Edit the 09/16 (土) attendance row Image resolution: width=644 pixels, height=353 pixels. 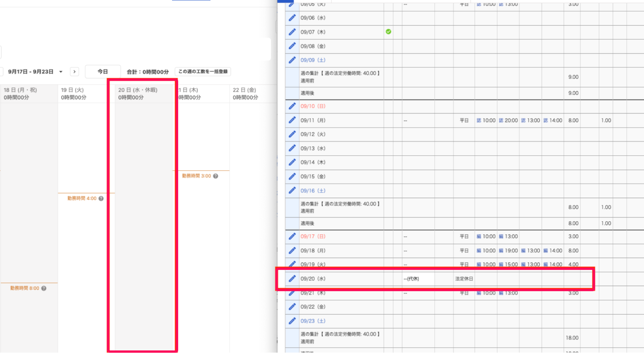(x=292, y=190)
